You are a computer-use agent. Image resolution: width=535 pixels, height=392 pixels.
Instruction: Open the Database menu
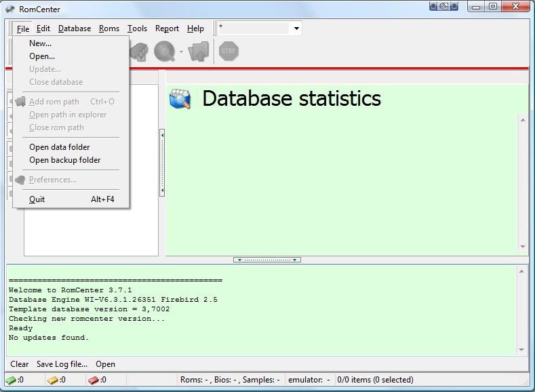point(75,28)
